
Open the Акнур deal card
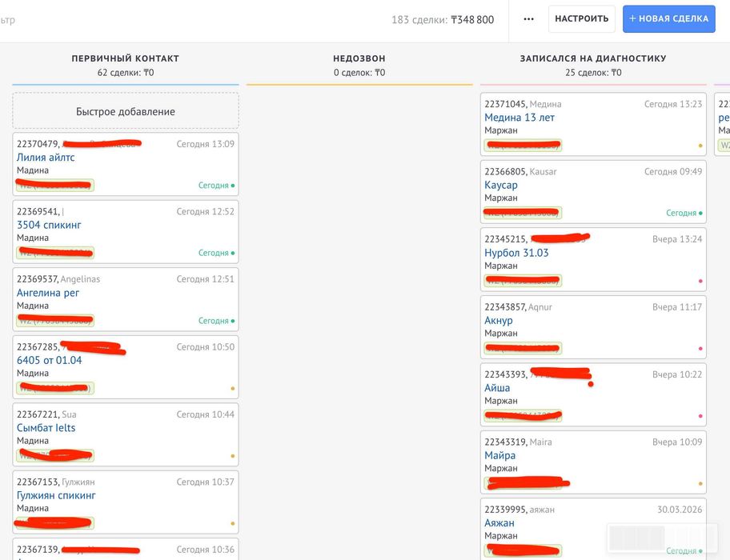tap(499, 320)
